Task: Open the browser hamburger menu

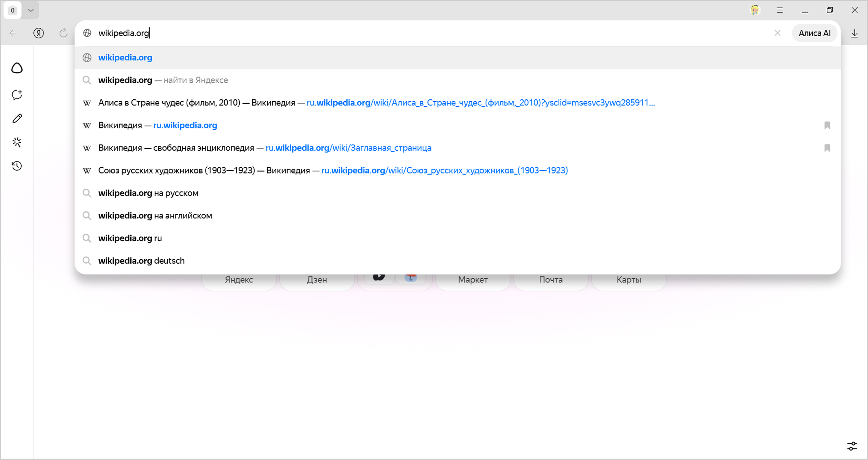Action: click(780, 10)
